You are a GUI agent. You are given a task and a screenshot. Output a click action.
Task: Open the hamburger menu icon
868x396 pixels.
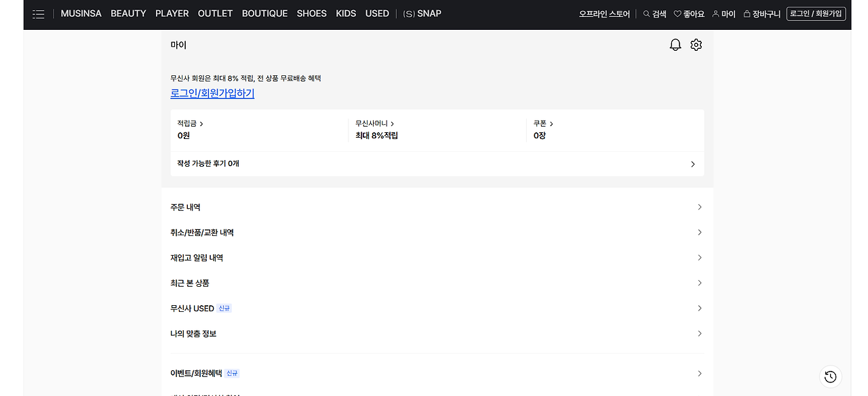[x=39, y=14]
